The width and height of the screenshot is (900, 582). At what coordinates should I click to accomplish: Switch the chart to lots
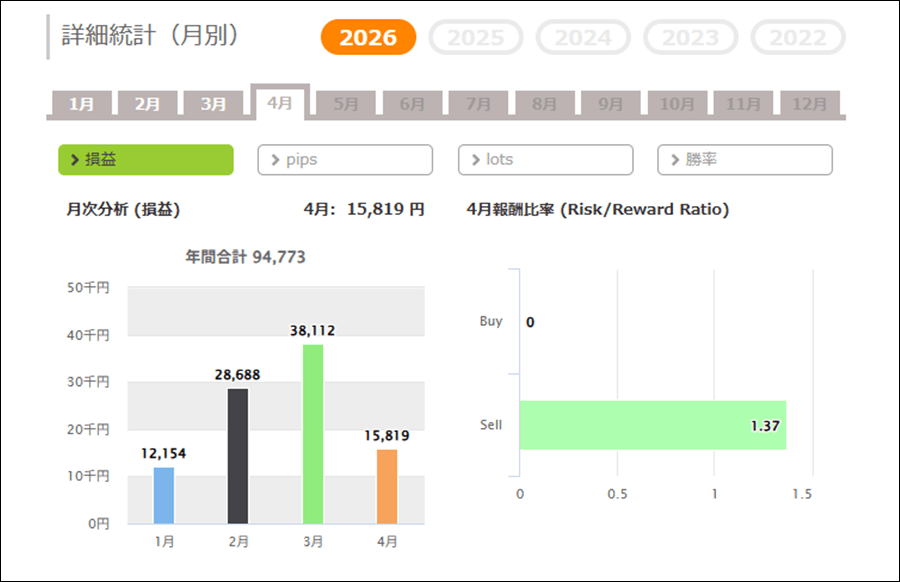pyautogui.click(x=545, y=160)
